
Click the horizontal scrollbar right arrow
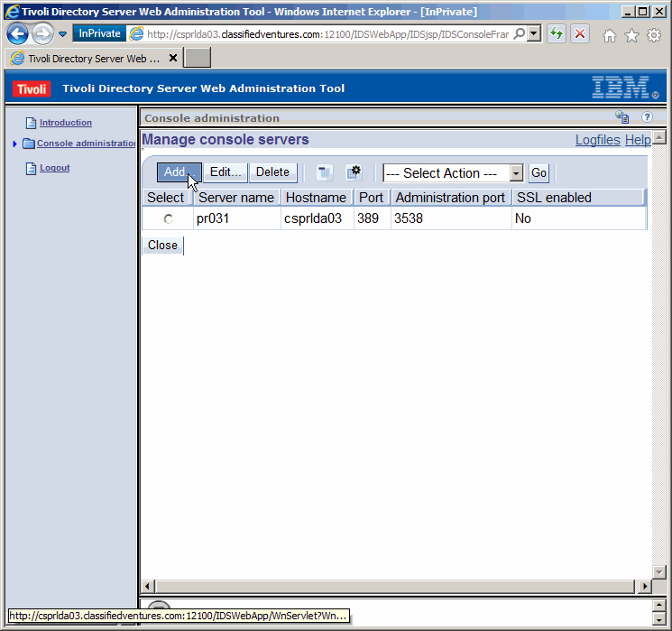644,586
